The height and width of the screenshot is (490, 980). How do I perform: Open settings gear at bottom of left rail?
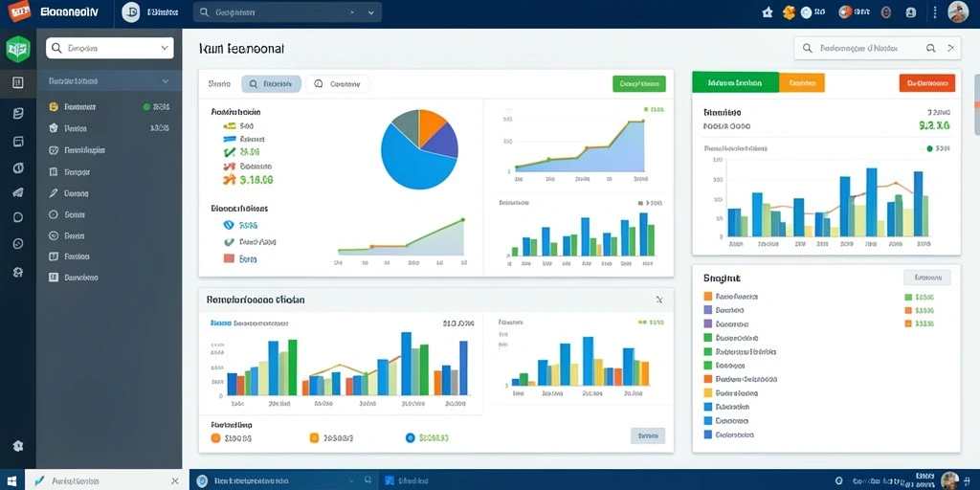click(x=18, y=446)
